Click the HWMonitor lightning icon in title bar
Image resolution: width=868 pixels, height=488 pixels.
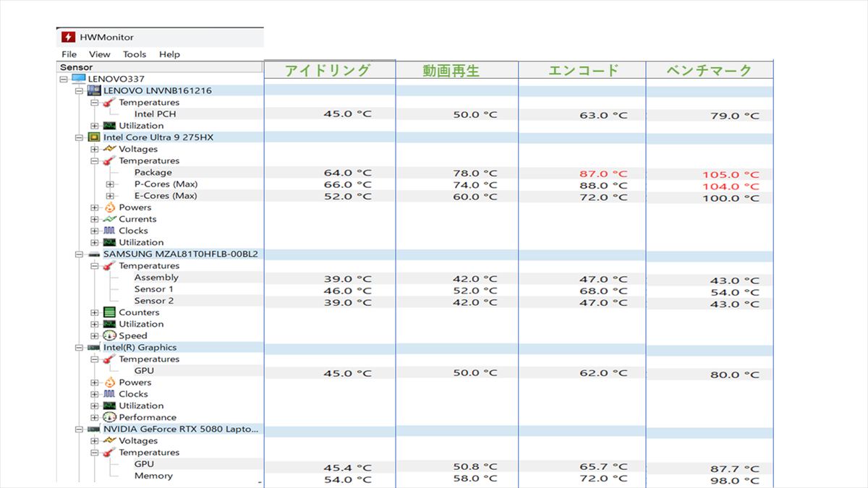67,37
